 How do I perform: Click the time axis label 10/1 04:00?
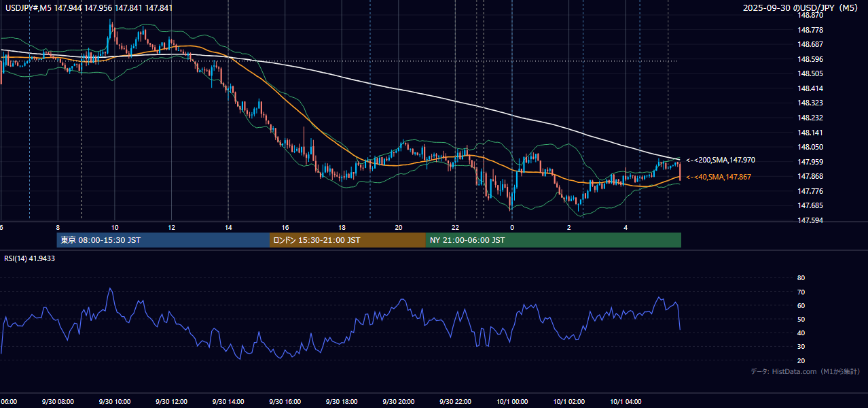coord(626,402)
